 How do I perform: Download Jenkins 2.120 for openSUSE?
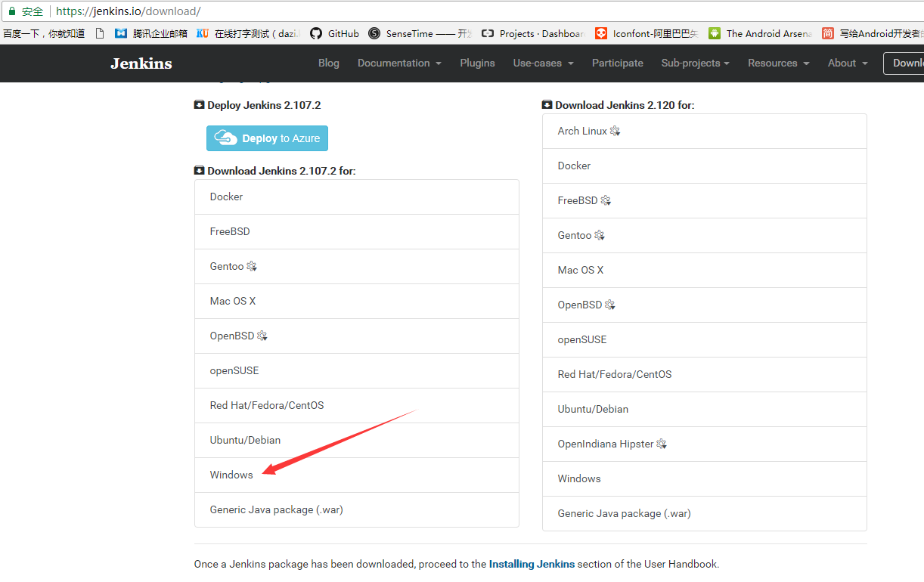[x=705, y=339]
